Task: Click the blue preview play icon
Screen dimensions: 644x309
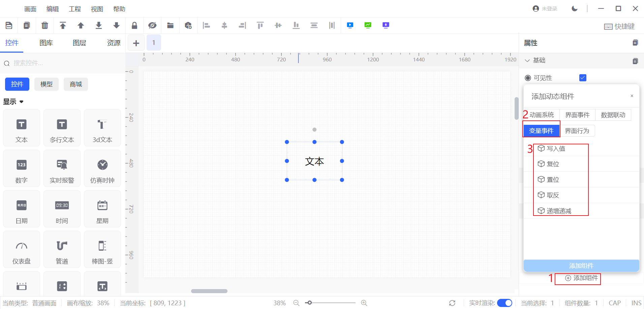Action: [350, 25]
